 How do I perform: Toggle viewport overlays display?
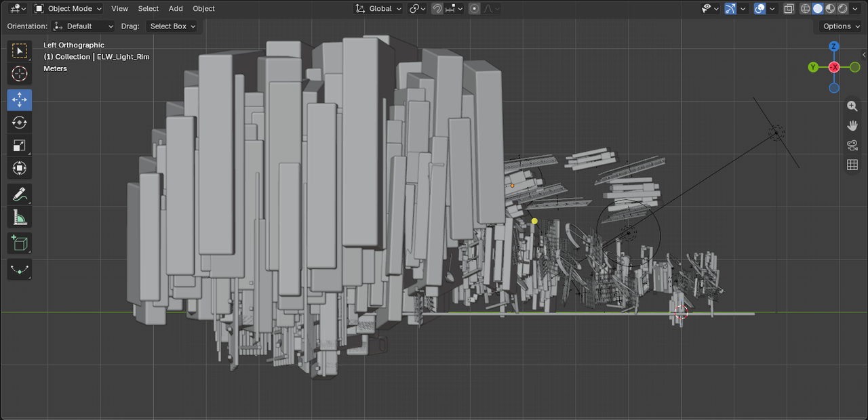pyautogui.click(x=759, y=9)
